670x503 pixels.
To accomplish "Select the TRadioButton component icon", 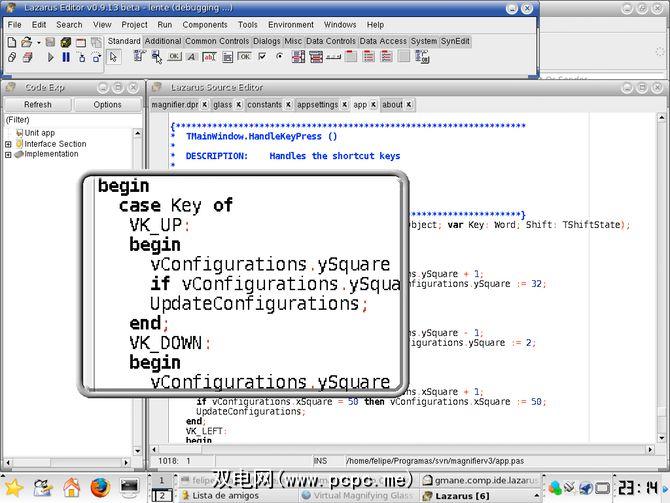I will tap(279, 56).
